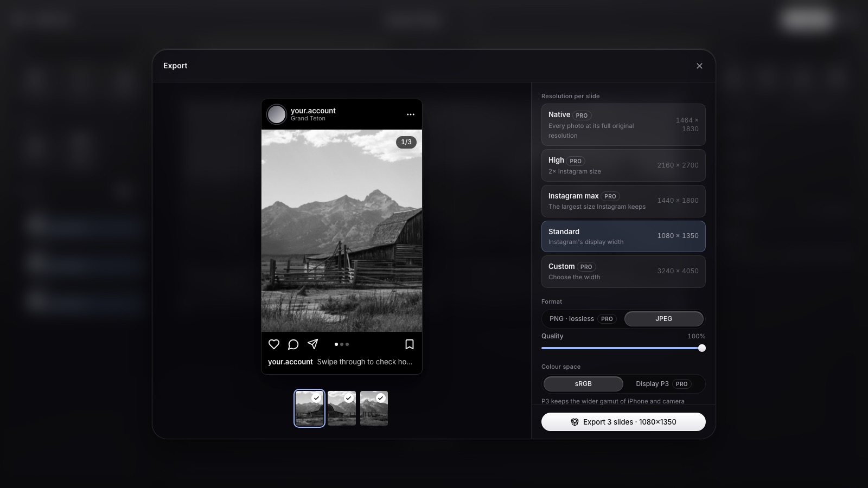868x488 pixels.
Task: Close the Export dialog
Action: tap(699, 66)
